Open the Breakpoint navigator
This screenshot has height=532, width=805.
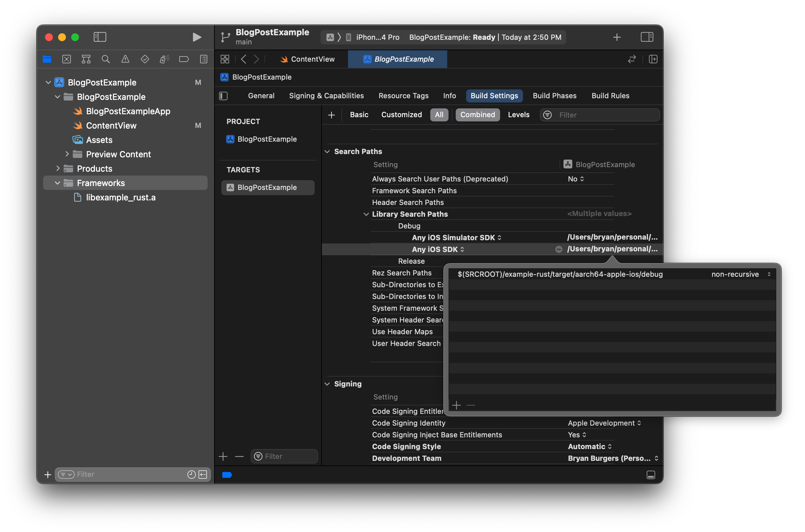[x=184, y=59]
